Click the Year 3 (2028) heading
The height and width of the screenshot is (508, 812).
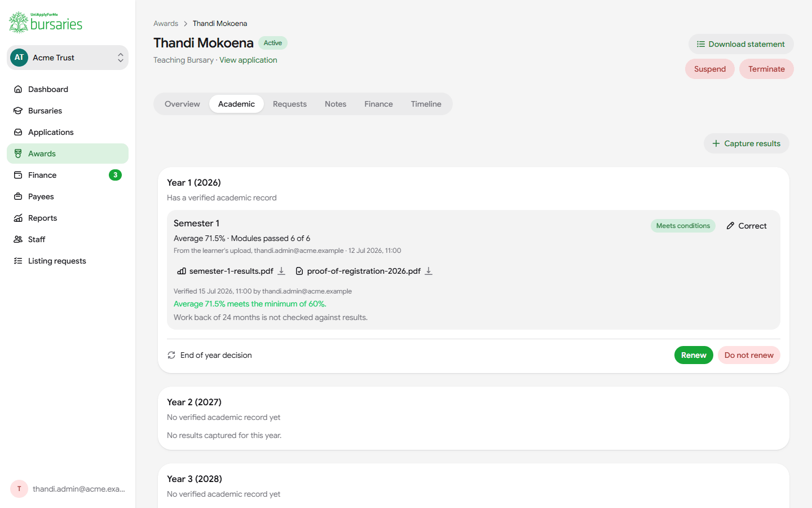[195, 479]
